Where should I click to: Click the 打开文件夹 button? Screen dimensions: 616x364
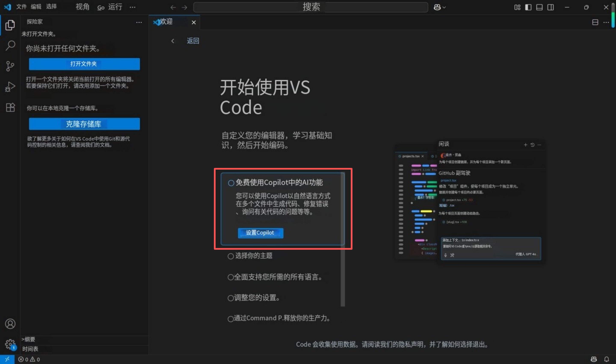[x=84, y=64]
